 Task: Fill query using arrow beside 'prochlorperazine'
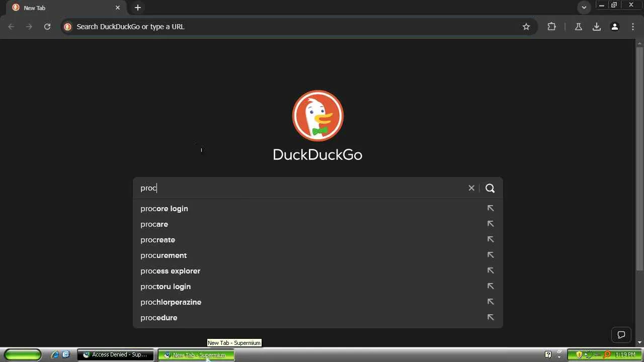click(x=491, y=302)
